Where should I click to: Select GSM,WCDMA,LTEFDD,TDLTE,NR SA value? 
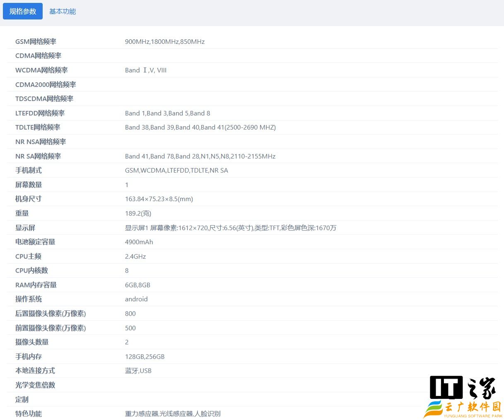coord(176,170)
